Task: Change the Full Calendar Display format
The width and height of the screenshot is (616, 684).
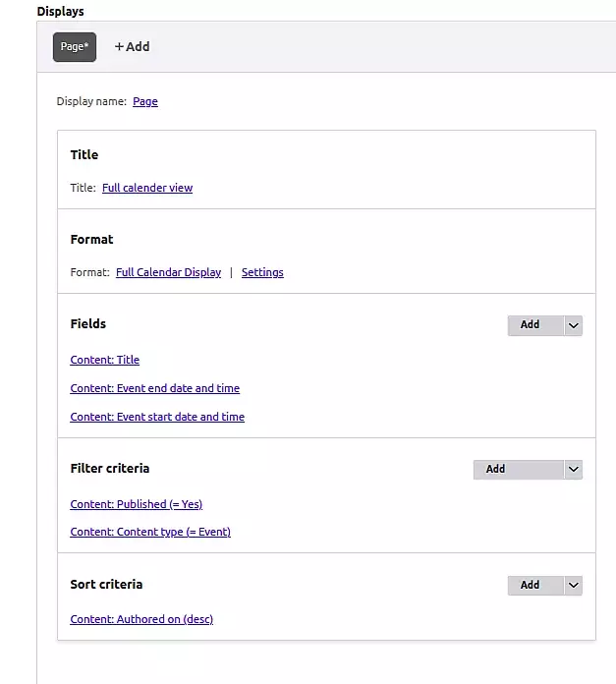Action: click(x=168, y=272)
